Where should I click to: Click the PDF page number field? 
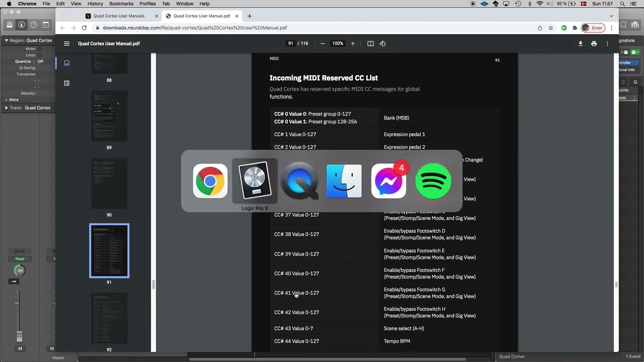click(x=290, y=44)
